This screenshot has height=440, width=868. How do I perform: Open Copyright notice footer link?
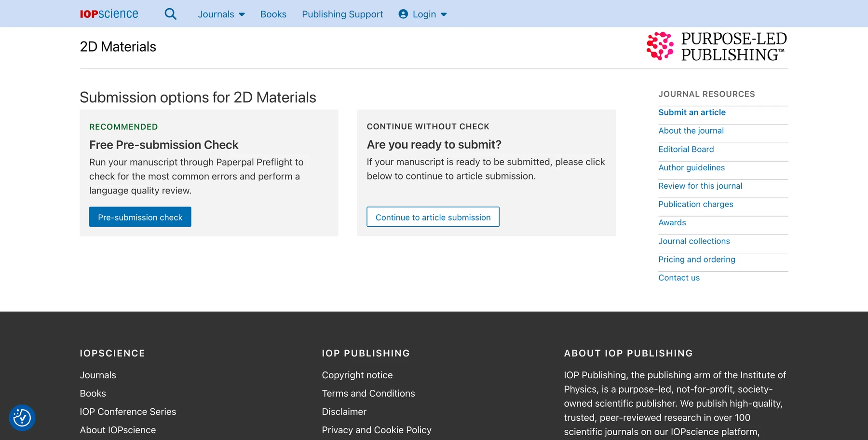[x=357, y=375]
